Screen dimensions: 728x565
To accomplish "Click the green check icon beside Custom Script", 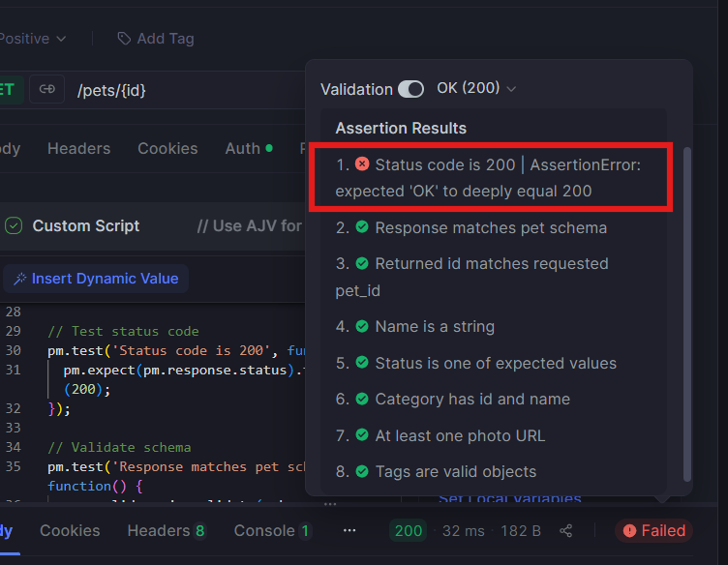I will pyautogui.click(x=14, y=226).
